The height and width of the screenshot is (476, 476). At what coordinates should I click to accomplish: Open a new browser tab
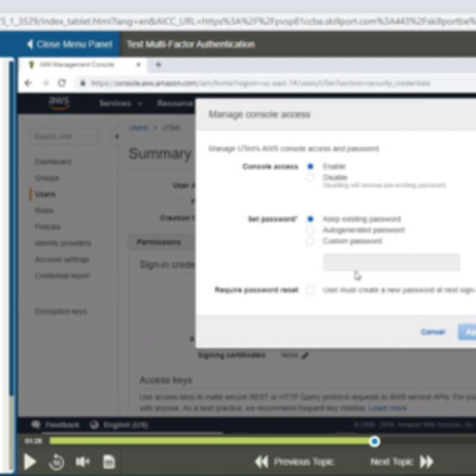(x=158, y=65)
